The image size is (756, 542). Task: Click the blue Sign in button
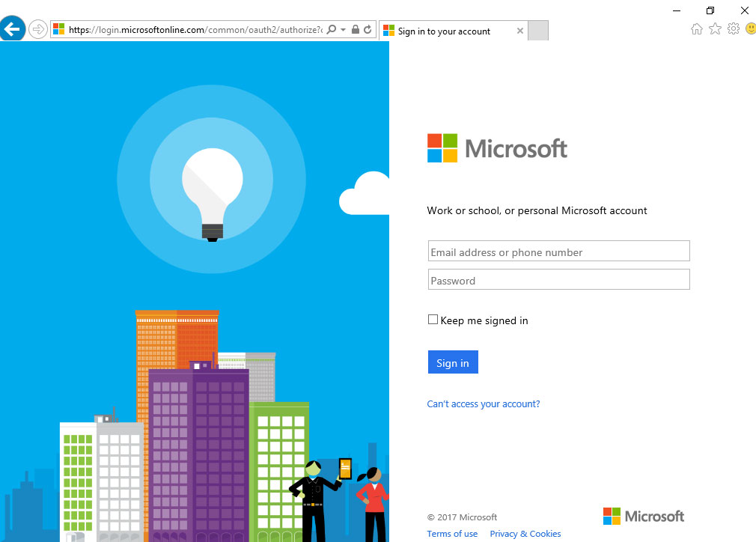coord(453,362)
